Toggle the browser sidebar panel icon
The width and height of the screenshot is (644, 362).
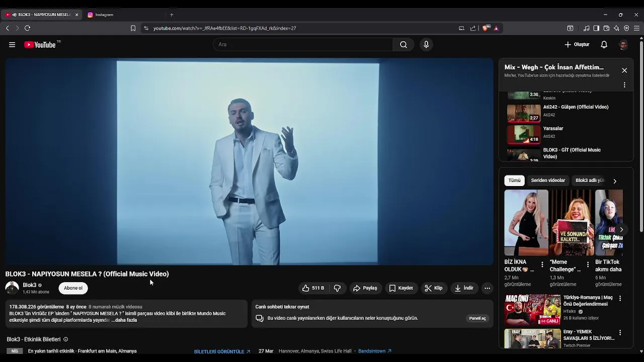[x=596, y=28]
